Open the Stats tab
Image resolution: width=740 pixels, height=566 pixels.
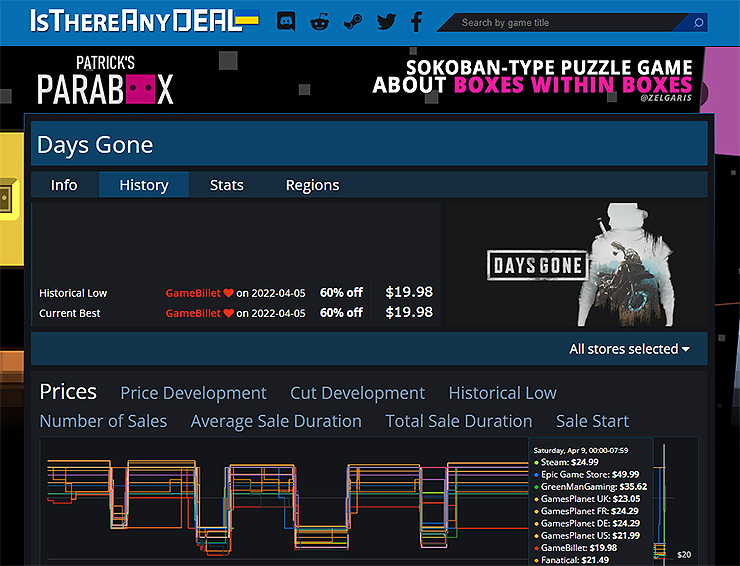coord(227,185)
